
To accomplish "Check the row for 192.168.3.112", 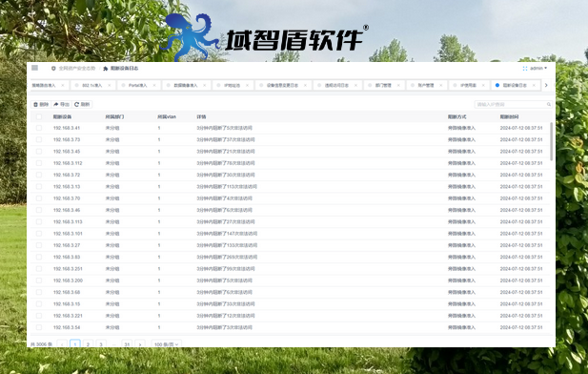I will click(39, 163).
